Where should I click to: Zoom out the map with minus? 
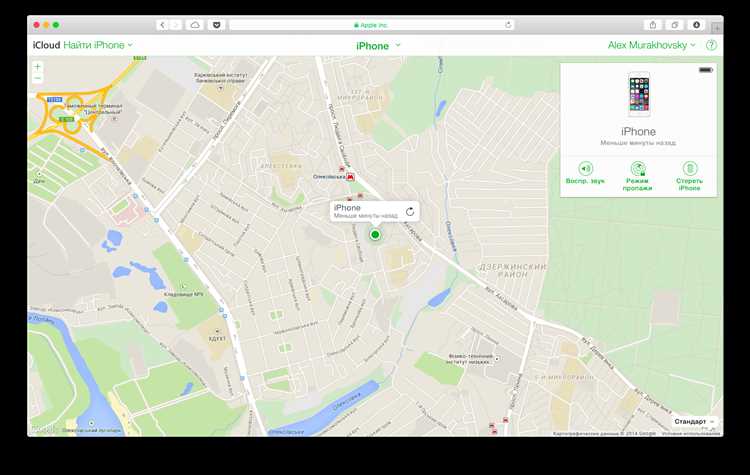(x=38, y=78)
